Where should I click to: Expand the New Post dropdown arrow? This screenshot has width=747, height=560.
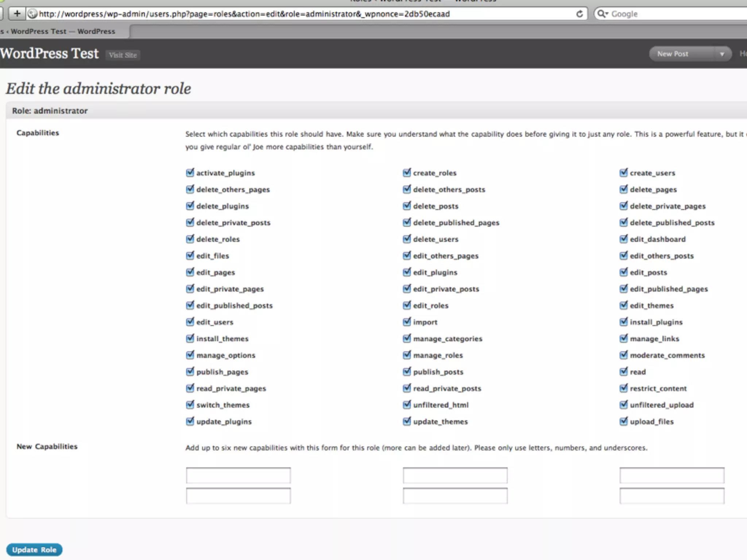tap(721, 54)
